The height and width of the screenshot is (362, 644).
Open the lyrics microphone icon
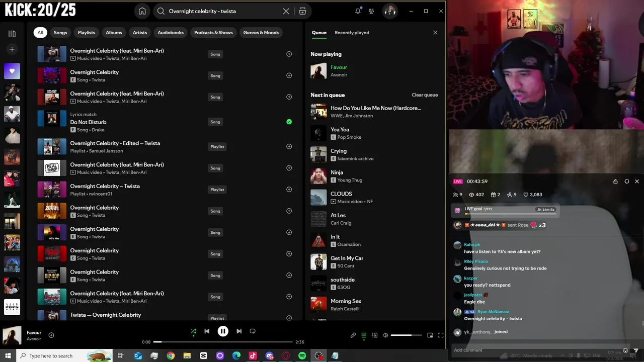pos(353,335)
